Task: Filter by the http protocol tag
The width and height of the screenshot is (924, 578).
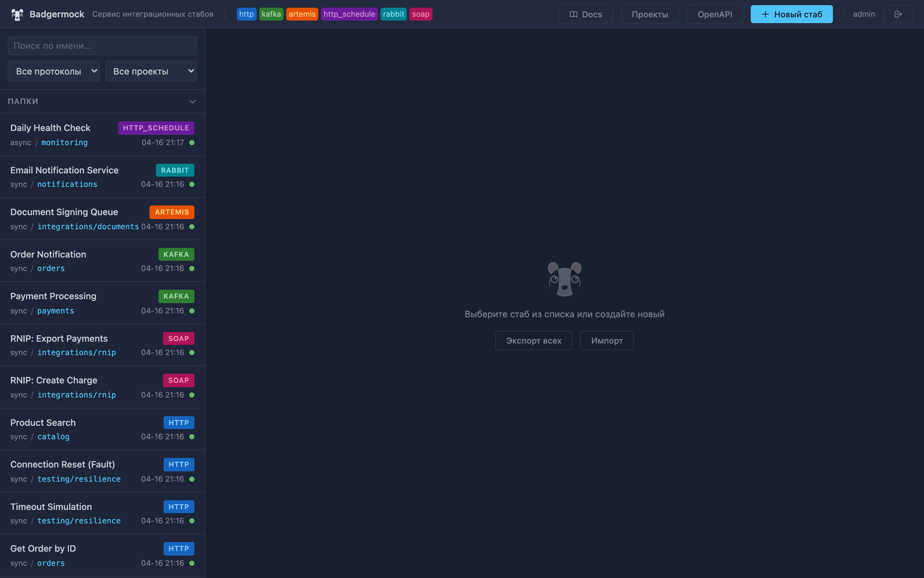Action: 246,14
